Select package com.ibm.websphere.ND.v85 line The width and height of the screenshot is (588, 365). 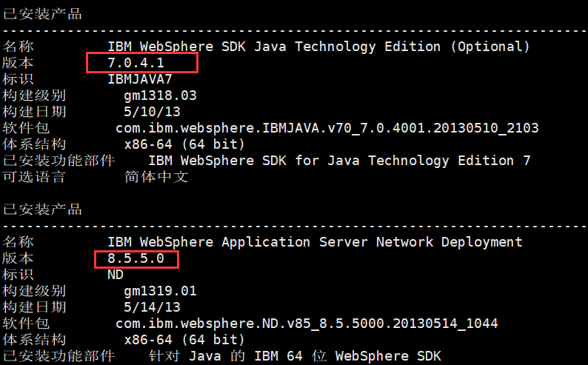tap(307, 324)
